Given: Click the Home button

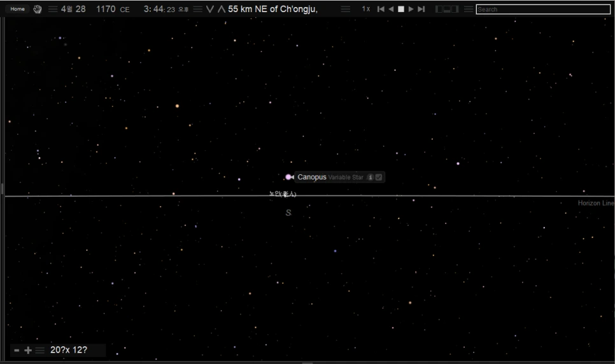Looking at the screenshot, I should 17,9.
